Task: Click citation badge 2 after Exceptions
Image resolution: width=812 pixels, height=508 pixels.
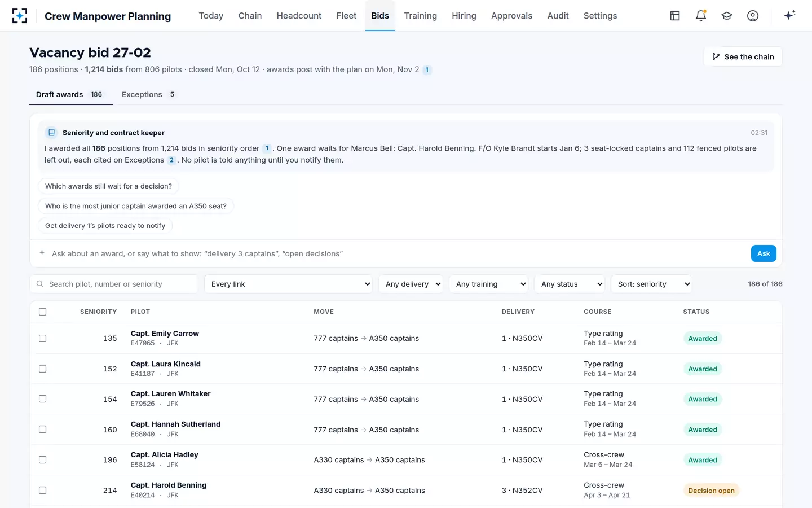Action: 171,160
